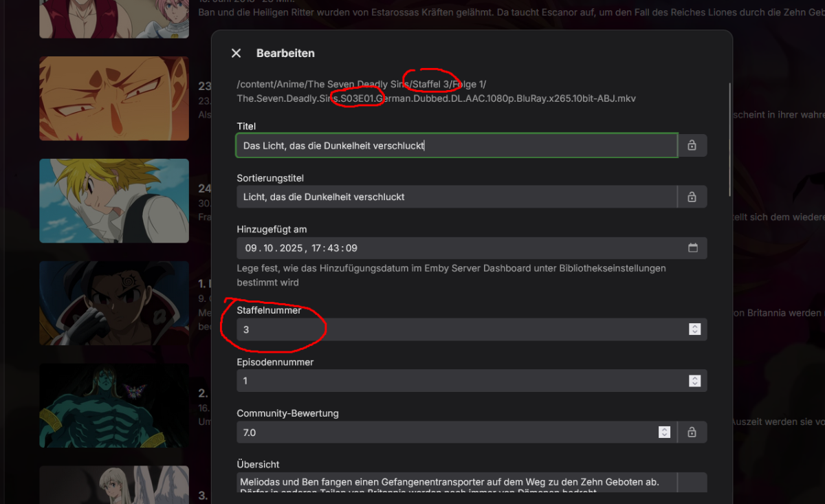Open the angry orange face episode thumbnail
Image resolution: width=825 pixels, height=504 pixels.
(114, 98)
